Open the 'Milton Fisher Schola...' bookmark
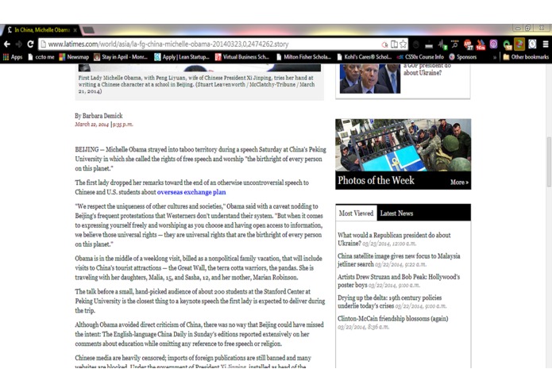The image size is (552, 392). point(303,57)
